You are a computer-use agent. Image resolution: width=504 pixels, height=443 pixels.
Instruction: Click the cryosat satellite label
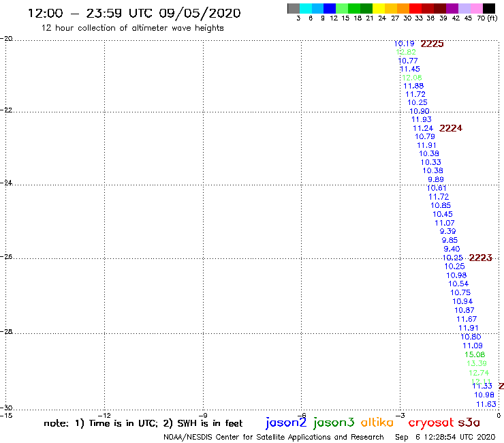[x=431, y=423]
